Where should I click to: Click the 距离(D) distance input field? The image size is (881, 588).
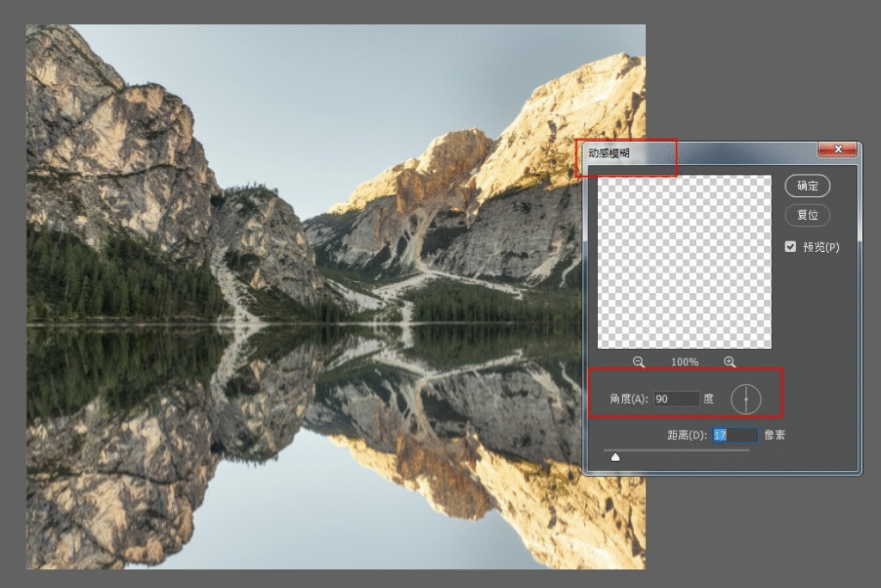[x=736, y=435]
